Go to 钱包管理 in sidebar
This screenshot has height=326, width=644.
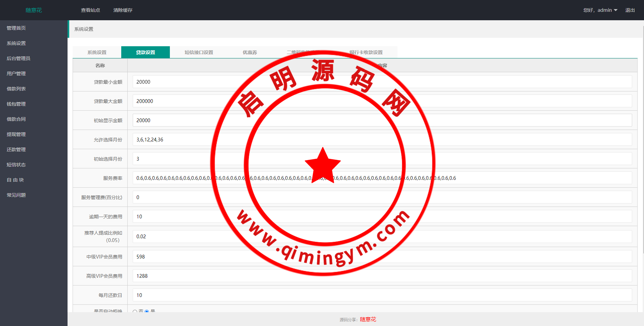(x=16, y=104)
